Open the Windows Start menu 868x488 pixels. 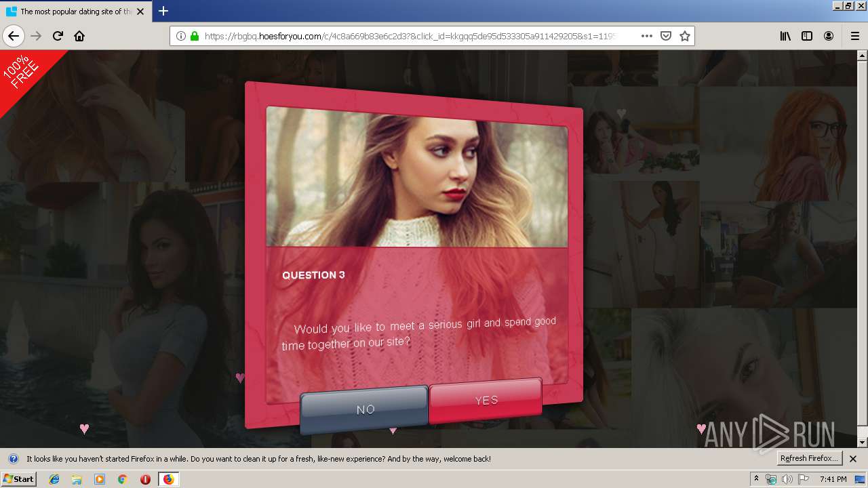click(x=18, y=479)
